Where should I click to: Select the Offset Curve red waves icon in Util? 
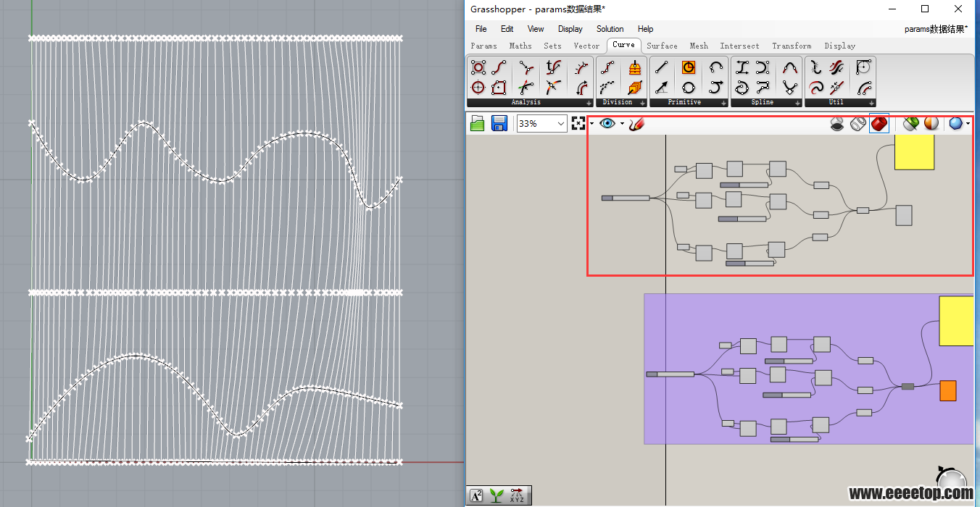(x=836, y=67)
